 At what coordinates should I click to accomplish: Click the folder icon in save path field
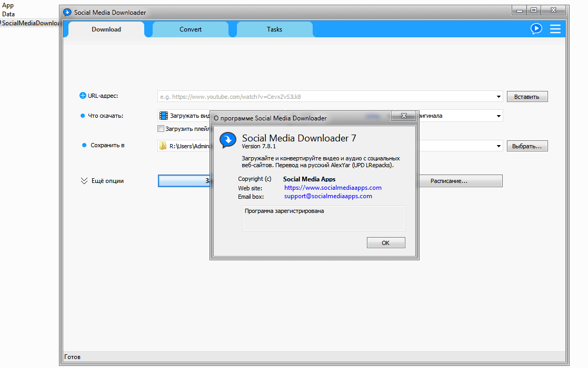tap(163, 146)
